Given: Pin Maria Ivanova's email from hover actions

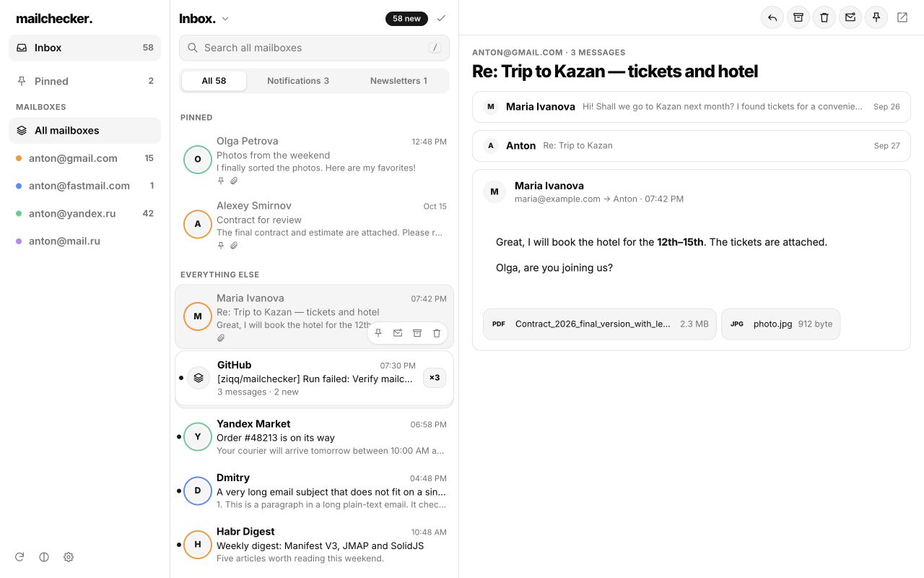Looking at the screenshot, I should click(378, 333).
